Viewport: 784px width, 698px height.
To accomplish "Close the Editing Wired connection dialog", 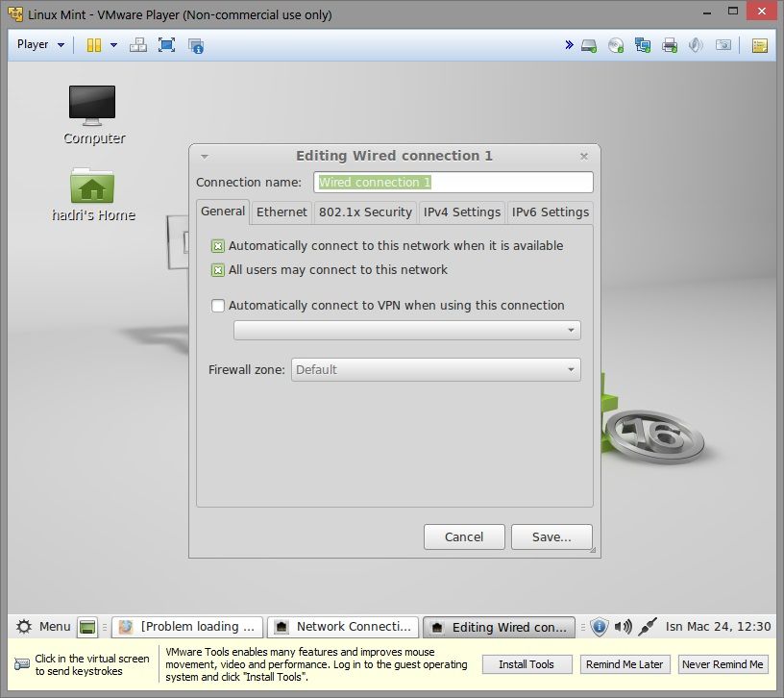I will [x=583, y=156].
